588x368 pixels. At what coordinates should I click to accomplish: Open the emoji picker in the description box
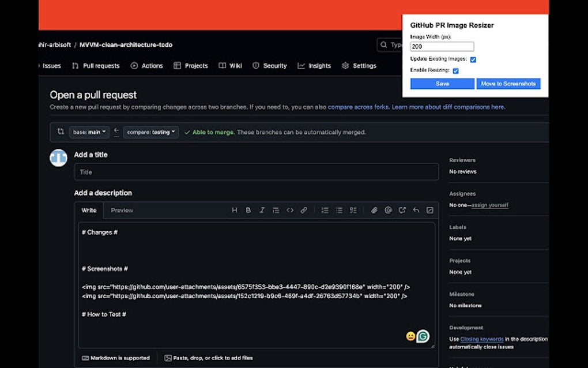[x=410, y=336]
